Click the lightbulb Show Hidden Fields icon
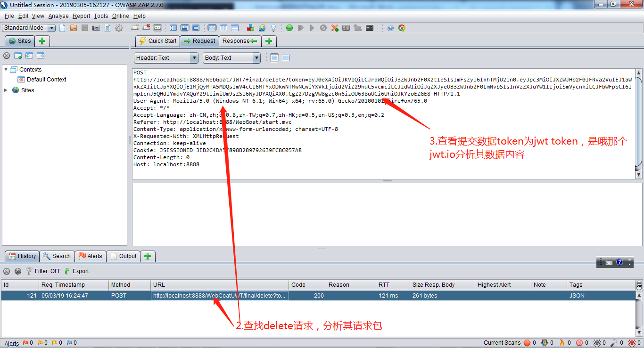This screenshot has height=348, width=644. 273,28
